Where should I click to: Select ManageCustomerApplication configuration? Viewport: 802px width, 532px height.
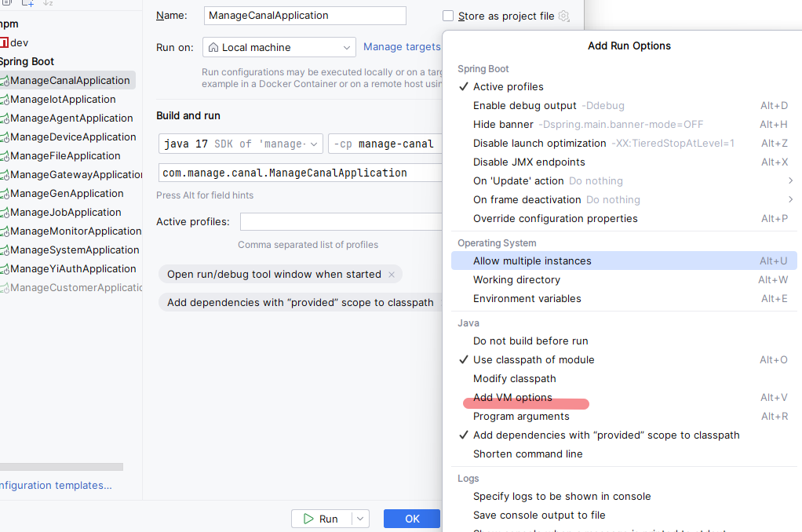(x=71, y=288)
